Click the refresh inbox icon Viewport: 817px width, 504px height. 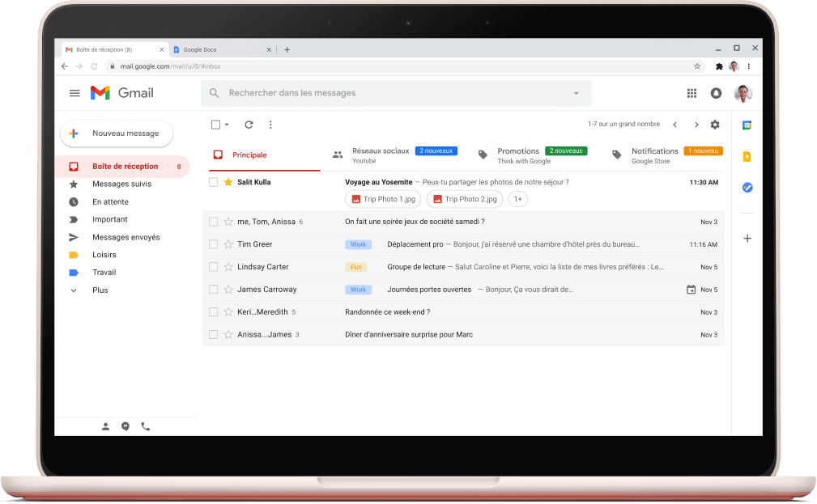tap(249, 125)
